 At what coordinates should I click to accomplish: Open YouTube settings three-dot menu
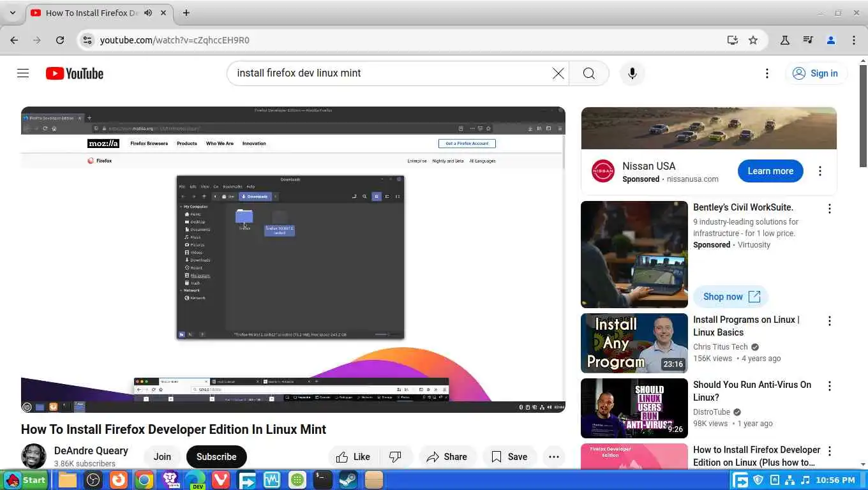coord(767,73)
